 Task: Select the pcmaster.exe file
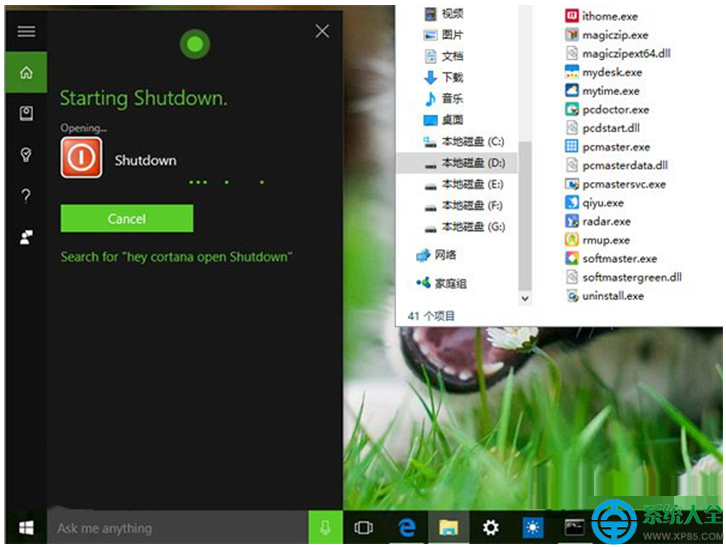pos(616,147)
